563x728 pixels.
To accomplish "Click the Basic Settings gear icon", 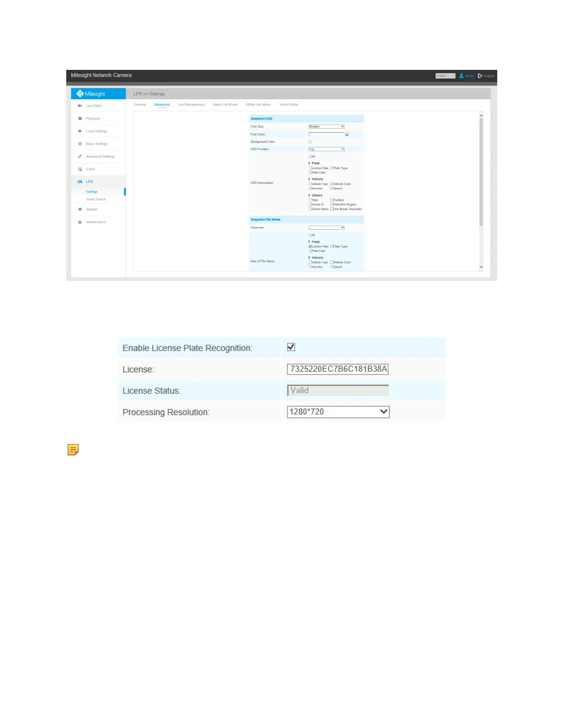I will pos(80,144).
